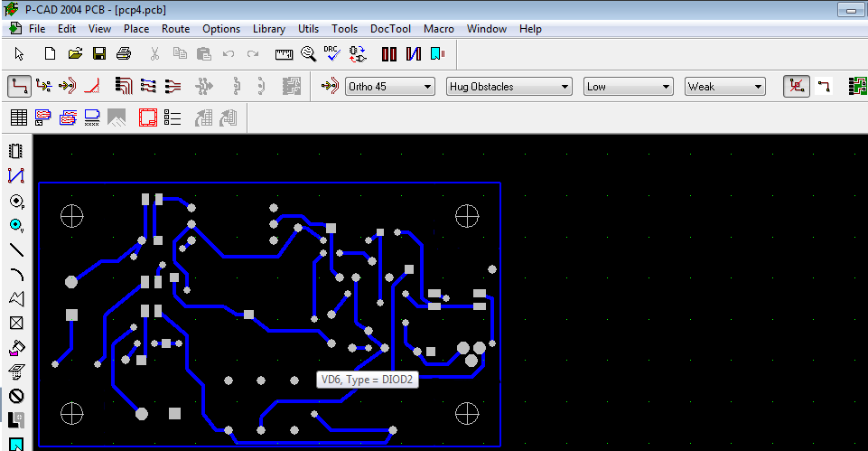
Task: Toggle the red crossed-route button
Action: [797, 87]
